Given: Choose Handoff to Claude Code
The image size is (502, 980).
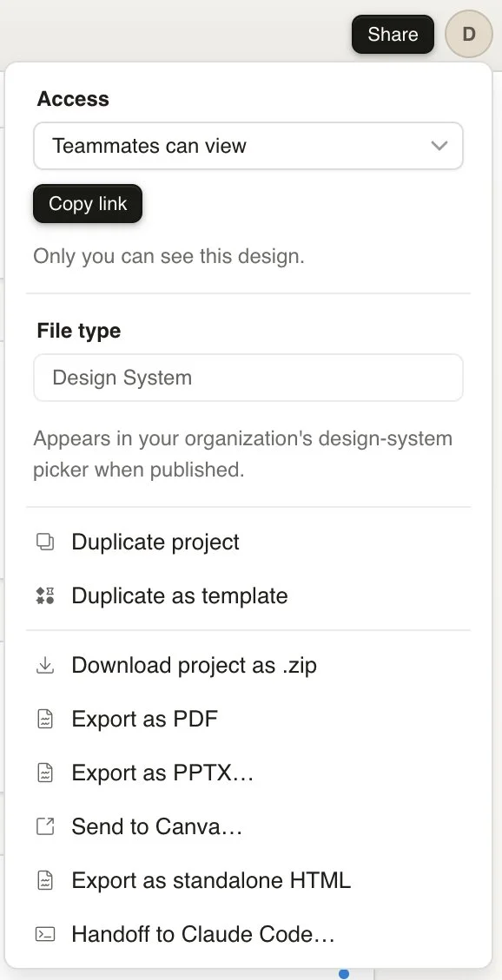Looking at the screenshot, I should point(203,934).
